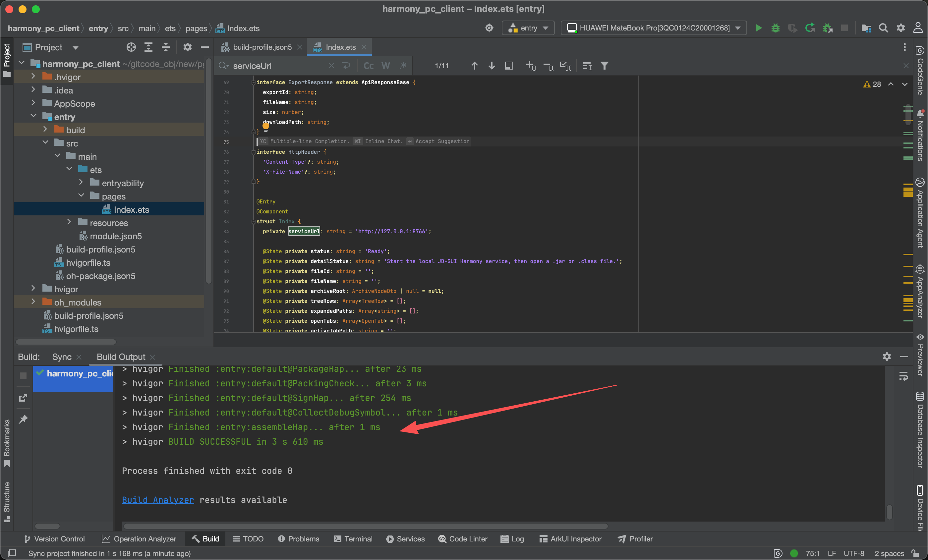Open the Terminal tool window tab
Screen dimensions: 928x560
click(353, 539)
